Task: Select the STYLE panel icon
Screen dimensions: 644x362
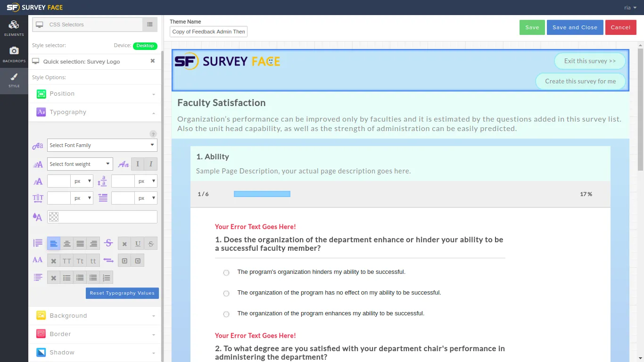Action: pyautogui.click(x=14, y=81)
